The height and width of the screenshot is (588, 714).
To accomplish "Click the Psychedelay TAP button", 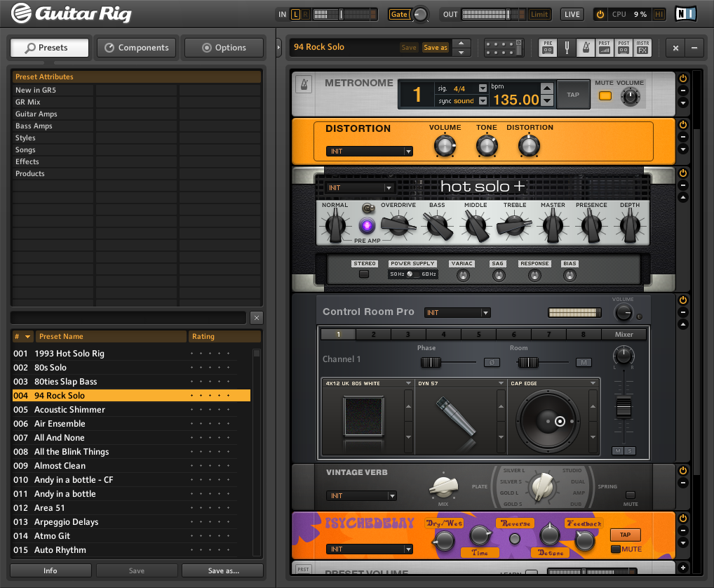I will tap(625, 535).
